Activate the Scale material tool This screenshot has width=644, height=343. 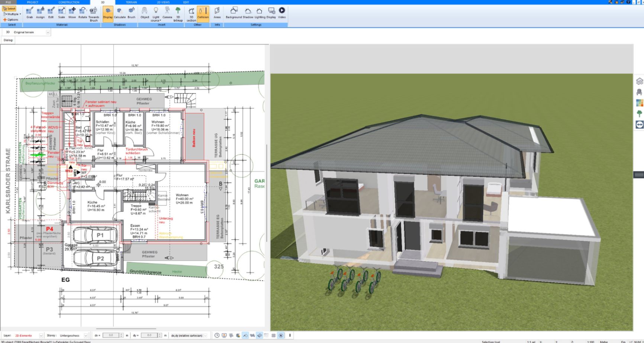61,13
